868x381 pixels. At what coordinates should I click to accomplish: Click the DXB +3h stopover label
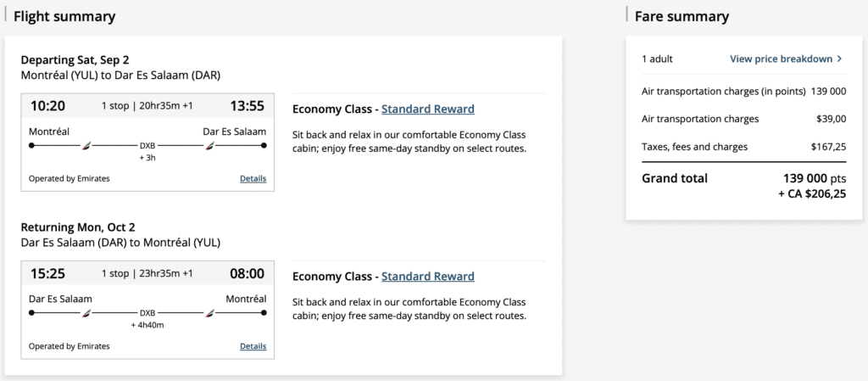coord(147,151)
